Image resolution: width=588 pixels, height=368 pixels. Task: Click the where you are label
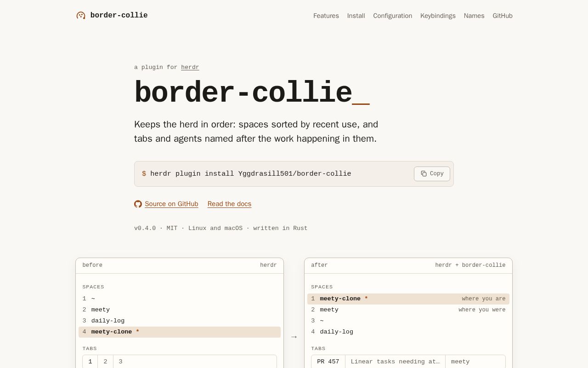484,299
